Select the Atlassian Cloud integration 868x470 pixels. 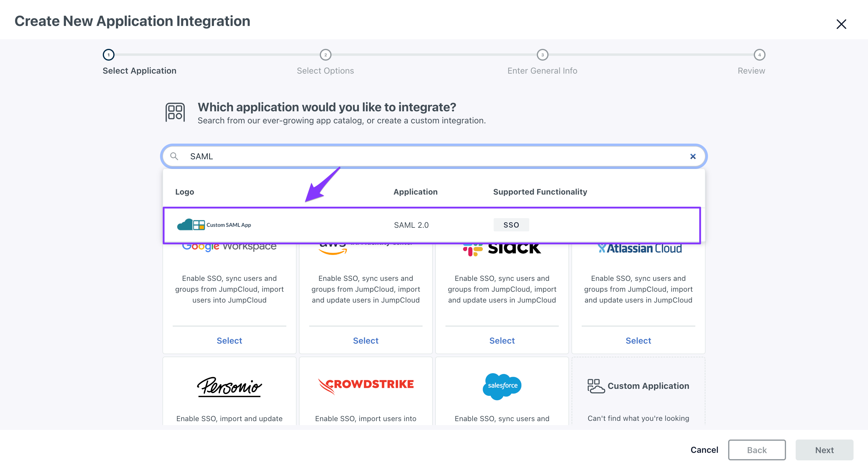click(x=638, y=341)
